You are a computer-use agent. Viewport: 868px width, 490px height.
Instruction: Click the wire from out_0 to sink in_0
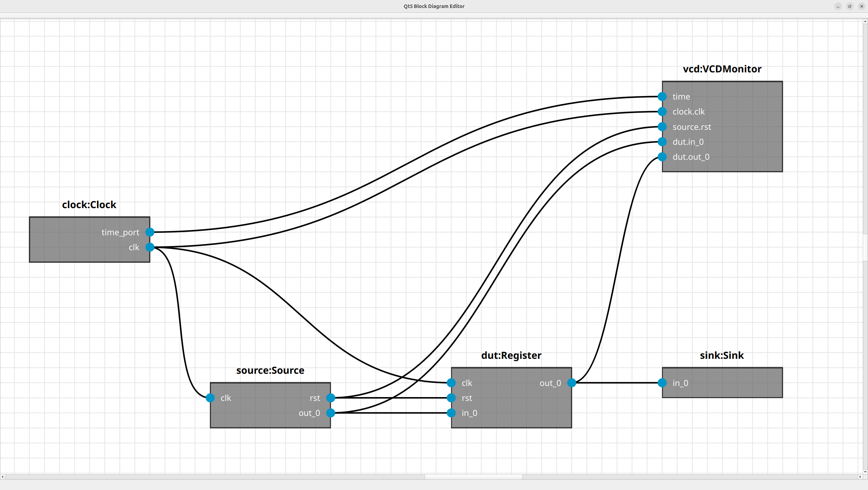617,383
